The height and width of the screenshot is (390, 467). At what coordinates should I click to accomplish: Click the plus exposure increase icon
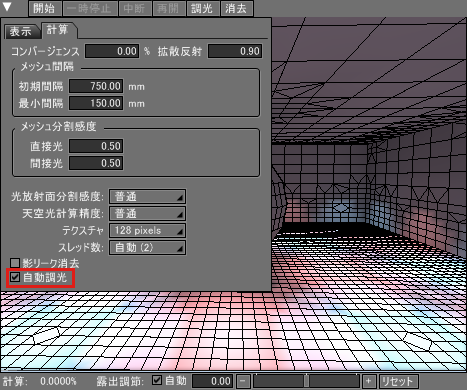368,381
